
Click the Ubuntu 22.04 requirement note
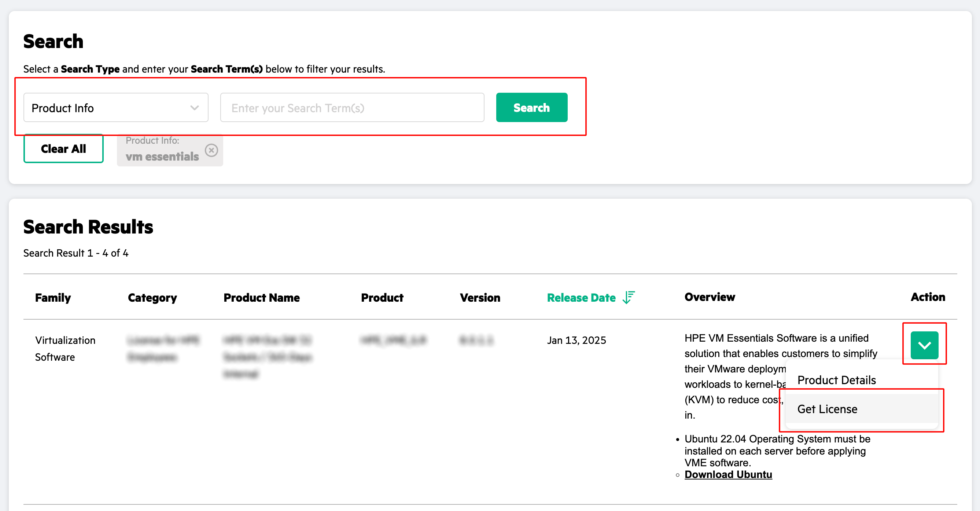(777, 451)
